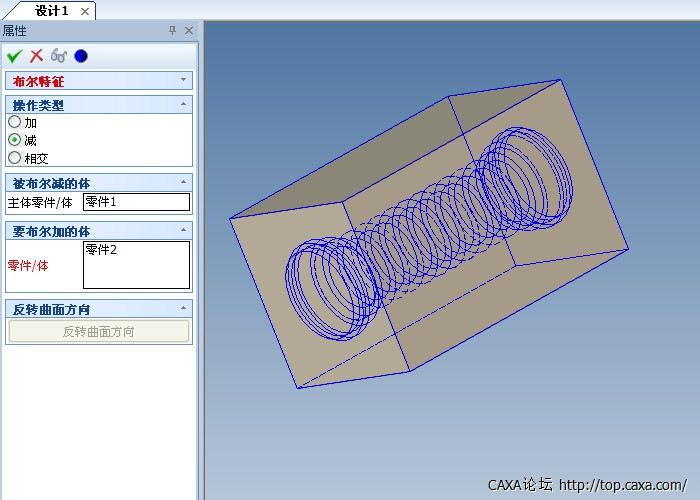Cancel the operation with red X icon
Viewport: 700px width, 500px height.
(36, 56)
